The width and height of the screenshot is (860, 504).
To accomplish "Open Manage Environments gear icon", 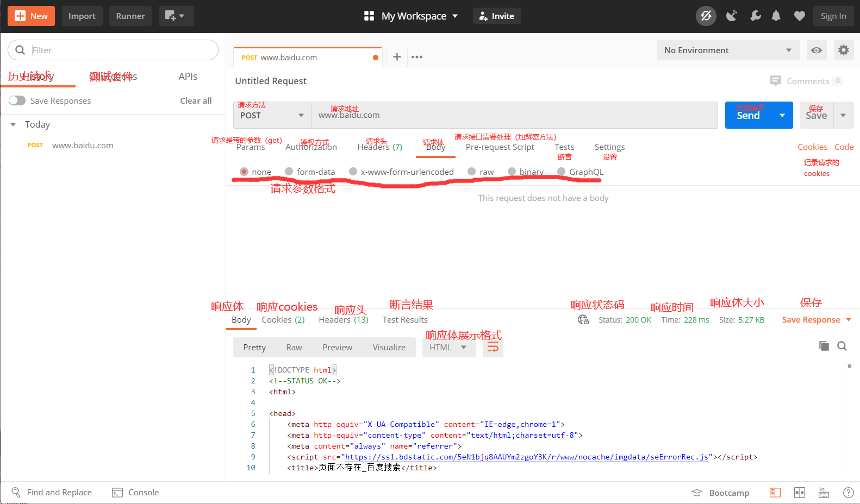I will (x=844, y=50).
